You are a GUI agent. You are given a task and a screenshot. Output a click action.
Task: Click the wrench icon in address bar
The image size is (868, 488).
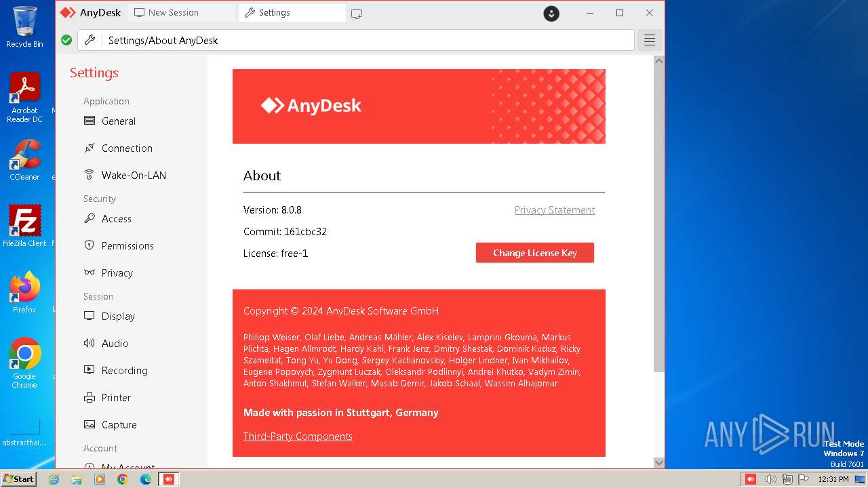90,40
